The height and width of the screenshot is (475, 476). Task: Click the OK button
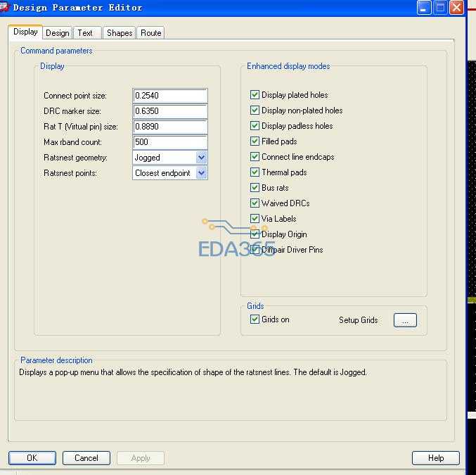[x=32, y=458]
